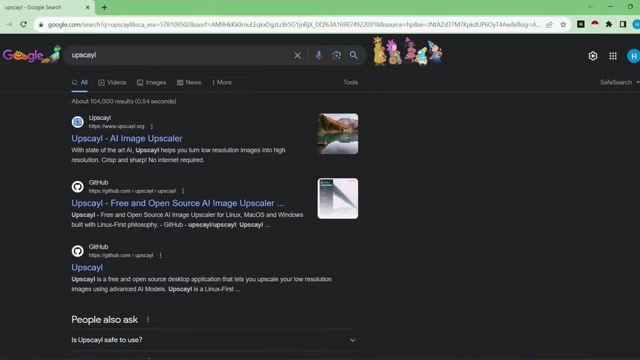640x360 pixels.
Task: Start voice search with the microphone icon
Action: pos(319,55)
